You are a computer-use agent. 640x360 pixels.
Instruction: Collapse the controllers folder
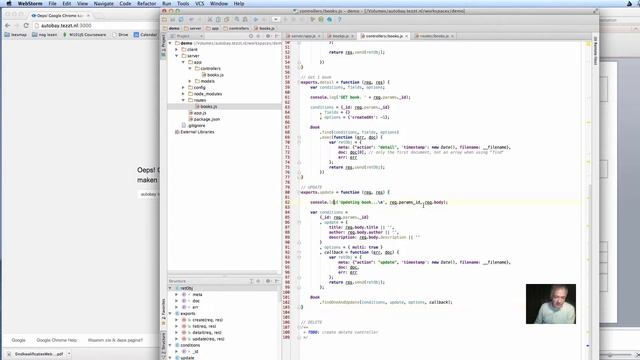click(190, 69)
